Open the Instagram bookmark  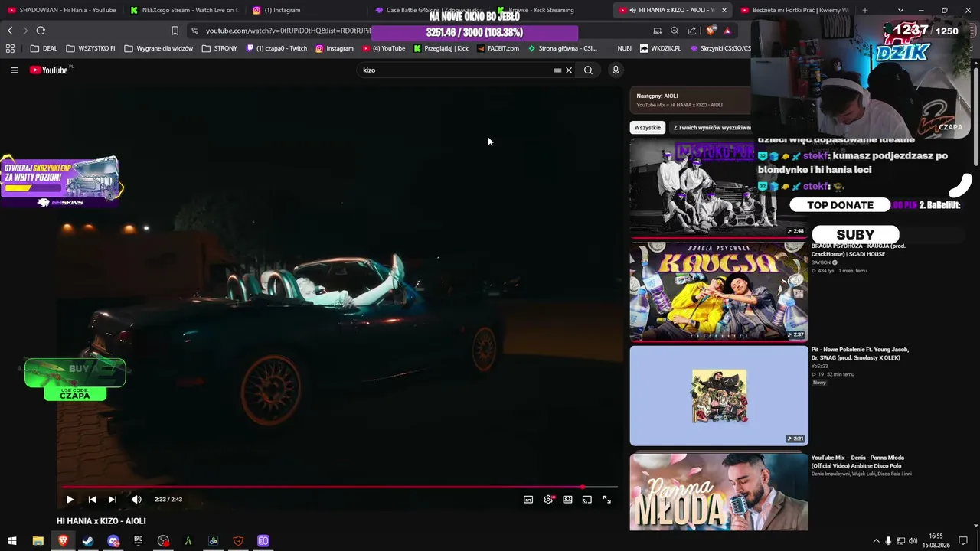[x=335, y=48]
